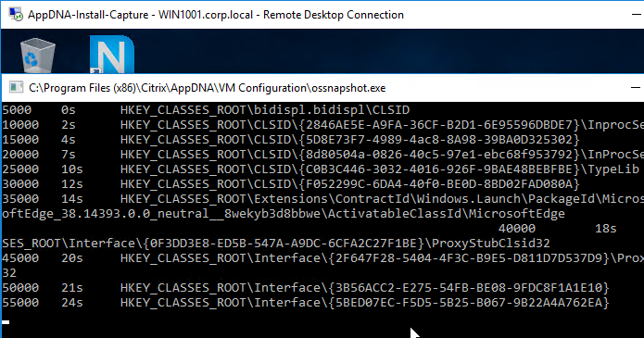Viewport: 644px width, 338px height.
Task: Click the blinking console cursor line
Action: point(6,322)
